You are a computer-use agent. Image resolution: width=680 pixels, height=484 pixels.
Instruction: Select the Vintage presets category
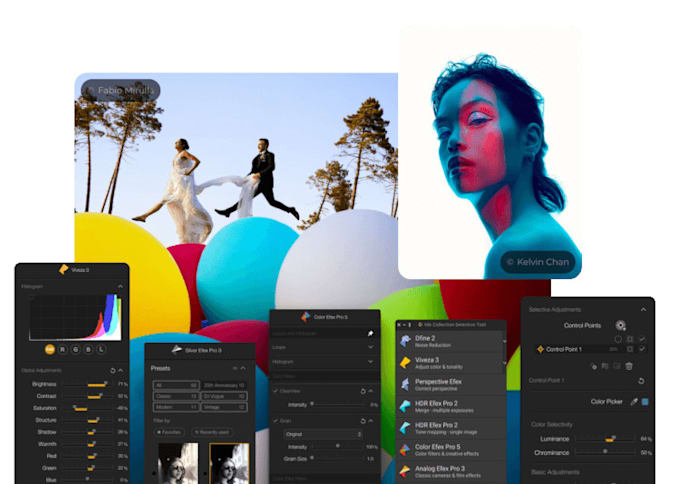tap(224, 407)
